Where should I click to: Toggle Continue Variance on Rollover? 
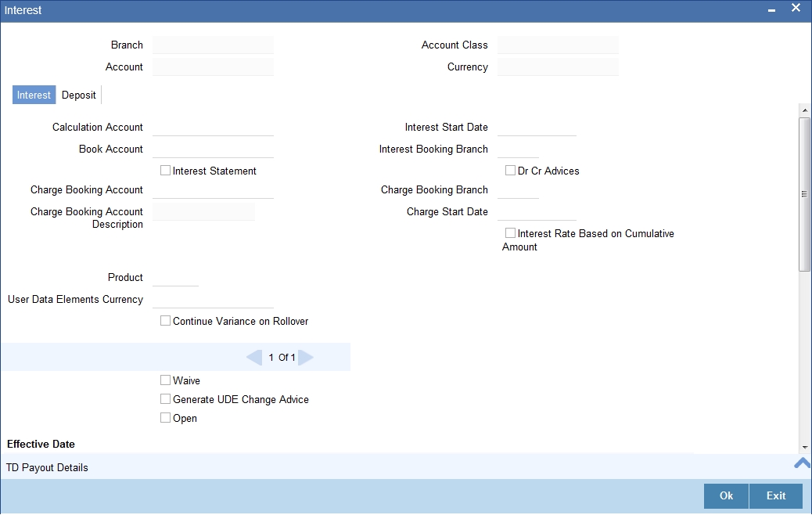coord(165,320)
